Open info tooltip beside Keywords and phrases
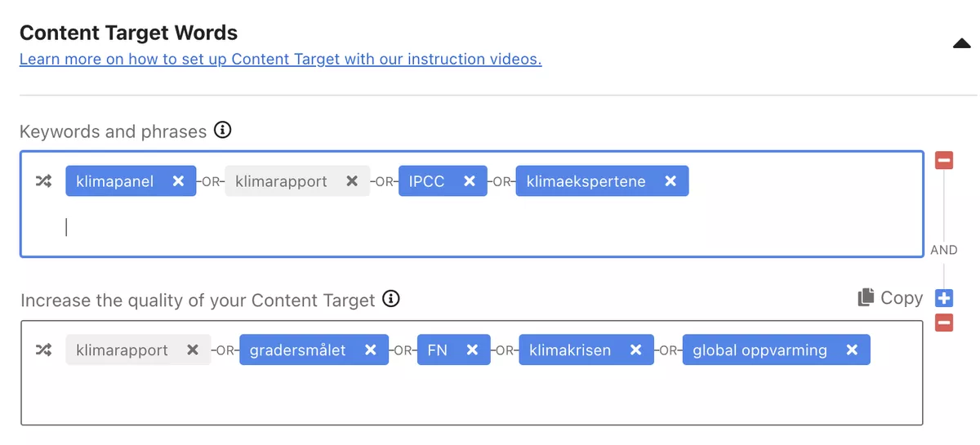The width and height of the screenshot is (980, 445). 222,131
